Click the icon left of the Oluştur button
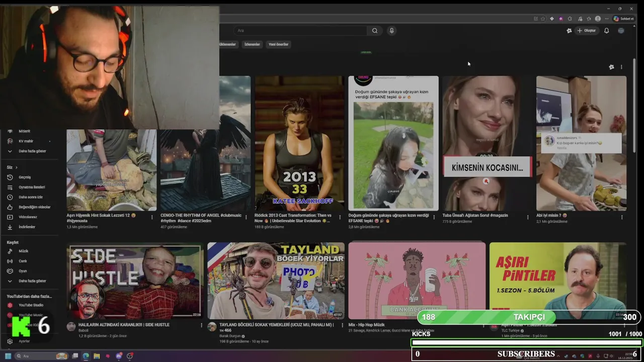Image resolution: width=644 pixels, height=362 pixels. (569, 31)
